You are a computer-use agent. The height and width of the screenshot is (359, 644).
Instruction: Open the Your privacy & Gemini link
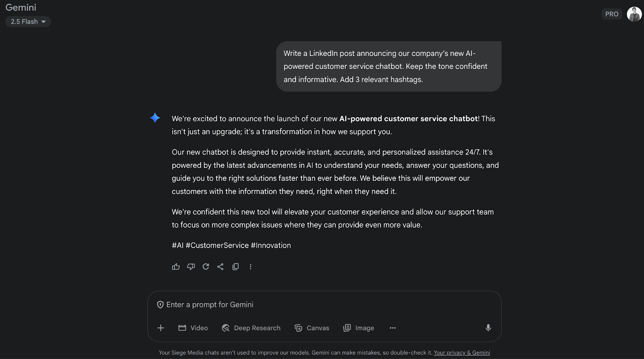pos(462,353)
